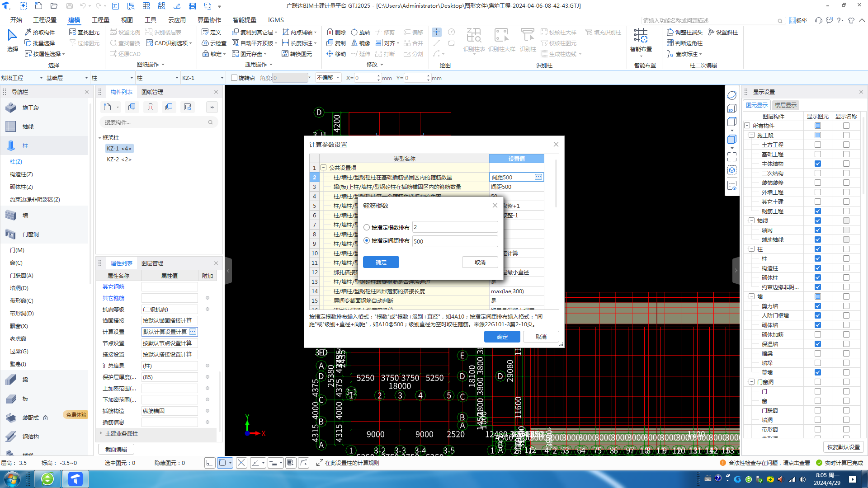The image size is (868, 488).
Task: Click 截面编辑 button
Action: click(116, 449)
